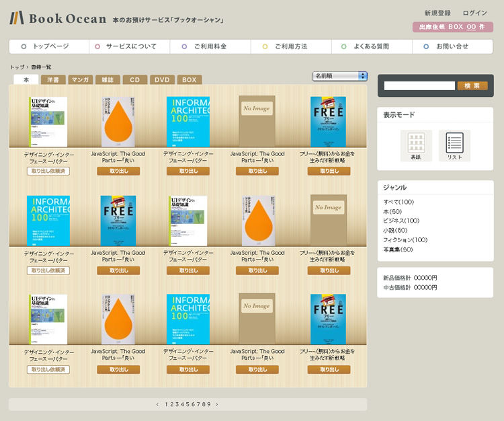This screenshot has height=421, width=504.
Task: Click UIデザイン book cover in first shelf
Action: point(48,122)
